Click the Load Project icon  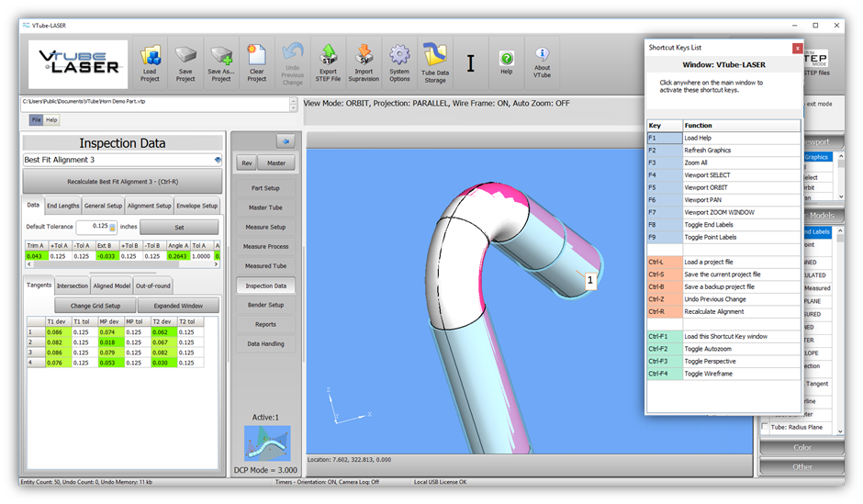click(150, 62)
